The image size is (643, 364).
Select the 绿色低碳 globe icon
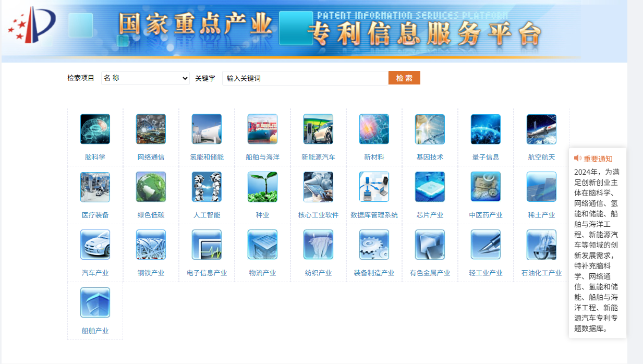click(x=151, y=187)
